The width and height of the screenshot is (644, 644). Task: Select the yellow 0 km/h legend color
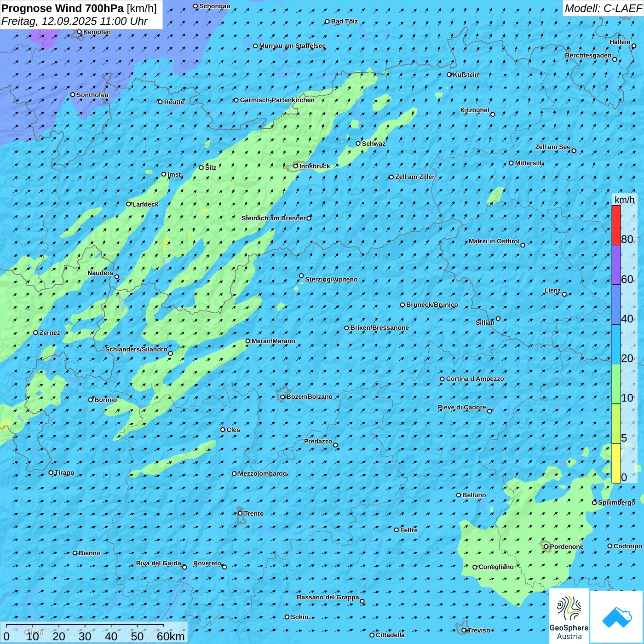click(x=616, y=463)
